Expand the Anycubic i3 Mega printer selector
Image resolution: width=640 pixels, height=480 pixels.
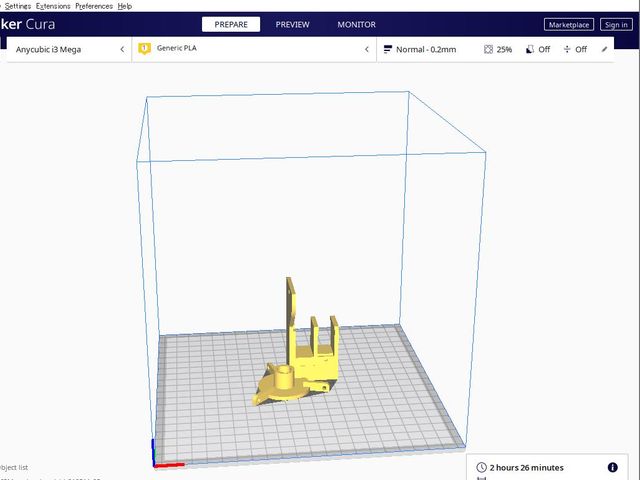click(x=121, y=49)
